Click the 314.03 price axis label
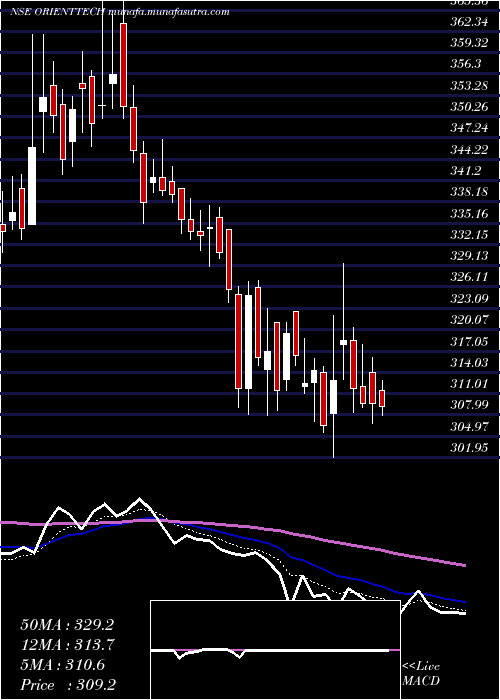Viewport: 500px width, 700px height. click(468, 362)
